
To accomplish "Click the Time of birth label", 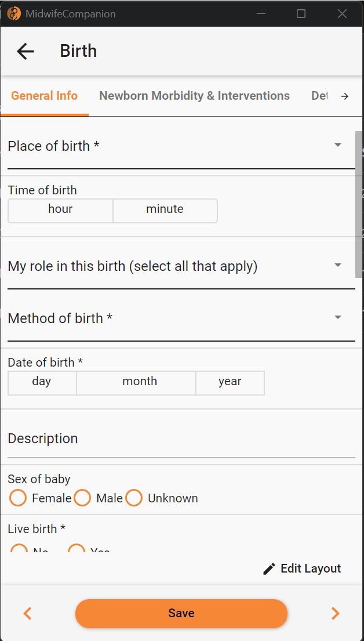I will 42,190.
